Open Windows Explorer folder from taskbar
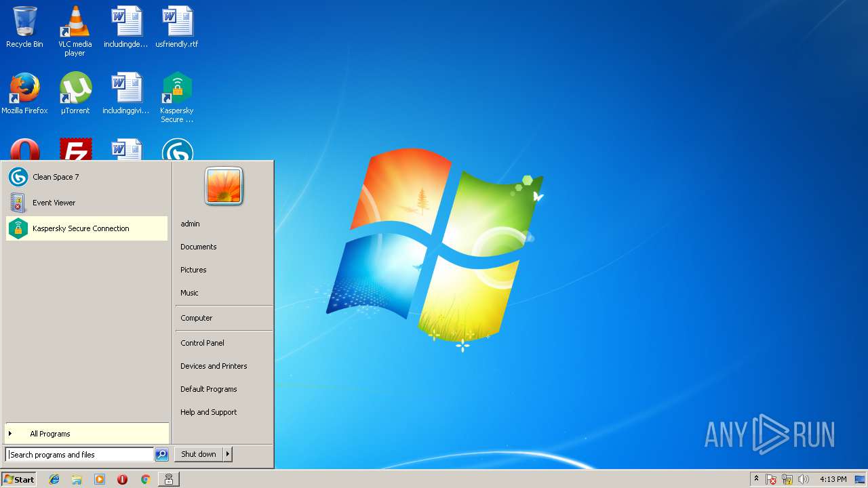The height and width of the screenshot is (488, 868). (77, 479)
